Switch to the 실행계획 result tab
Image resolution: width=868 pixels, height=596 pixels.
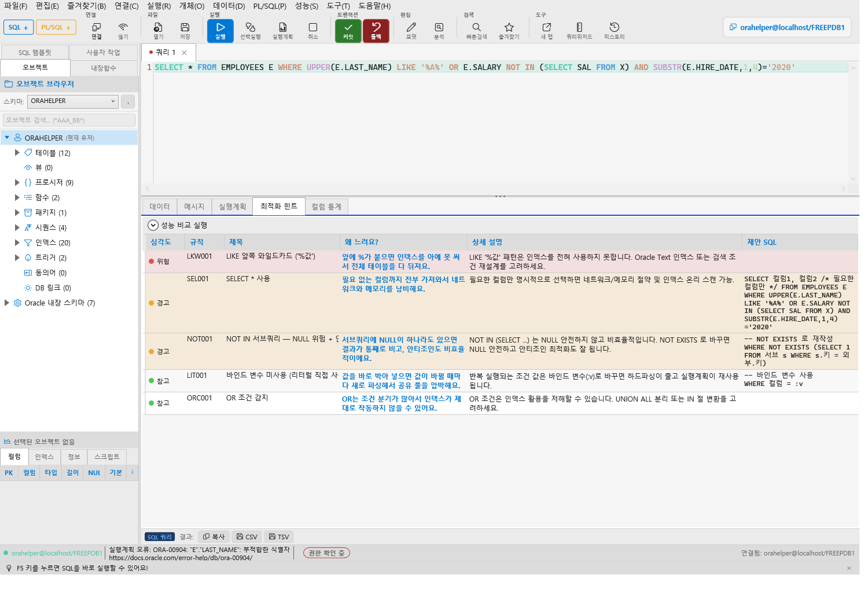click(x=233, y=207)
